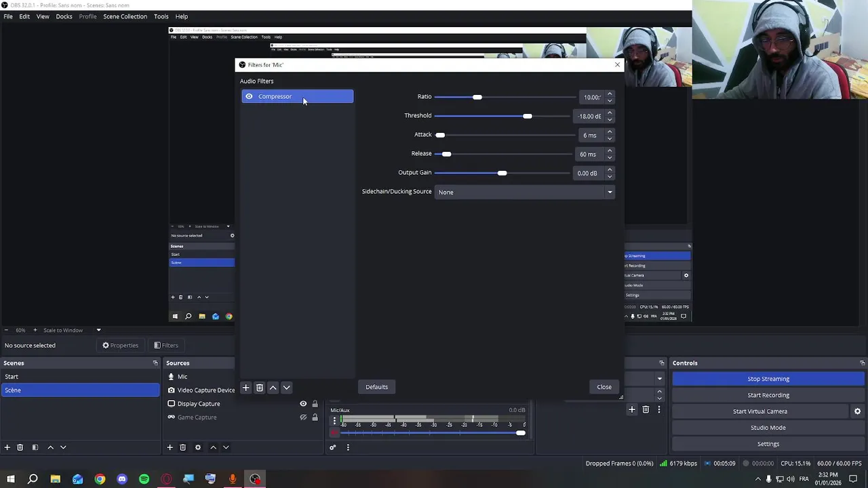Move Compressor filter up with the up arrow

click(273, 388)
